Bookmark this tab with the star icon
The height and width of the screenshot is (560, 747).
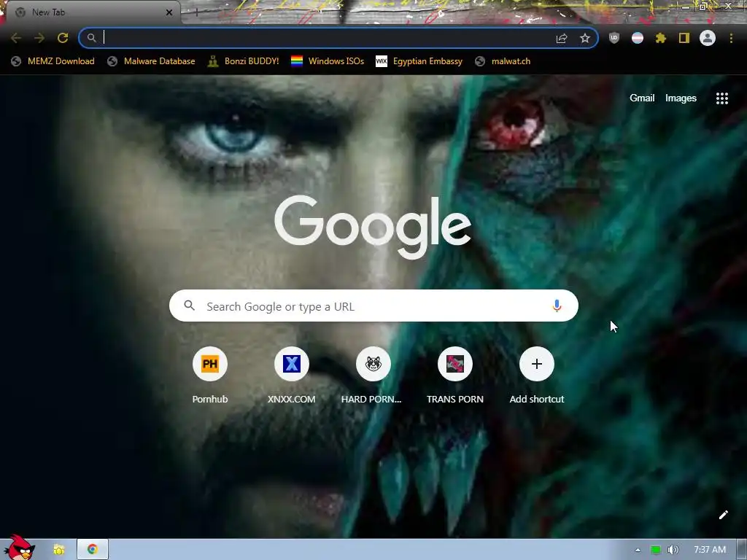pos(585,38)
